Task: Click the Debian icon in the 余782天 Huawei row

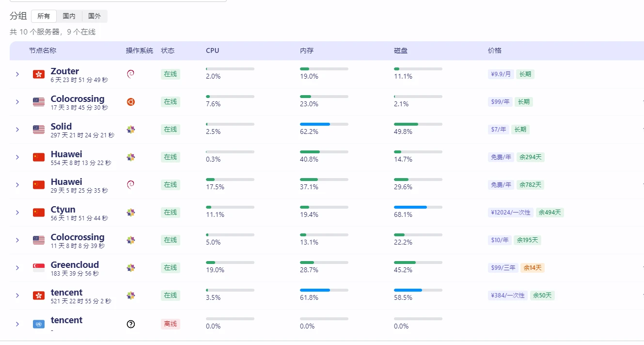Action: 130,184
